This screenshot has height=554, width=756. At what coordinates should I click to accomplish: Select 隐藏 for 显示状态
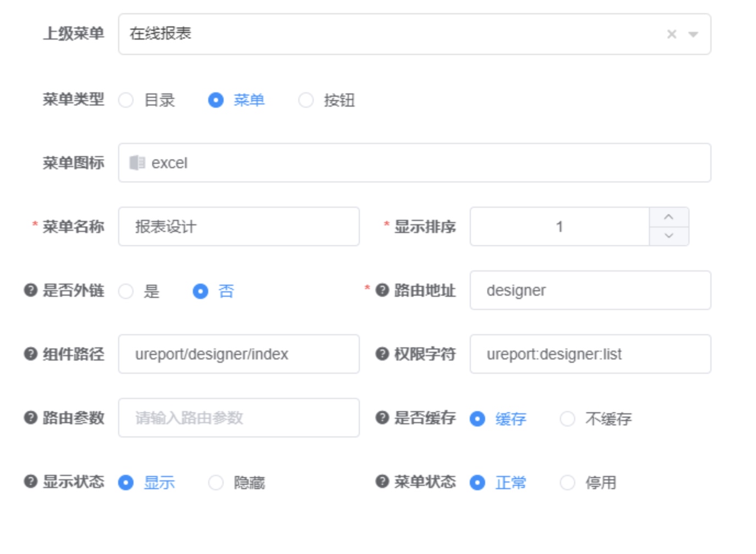216,483
